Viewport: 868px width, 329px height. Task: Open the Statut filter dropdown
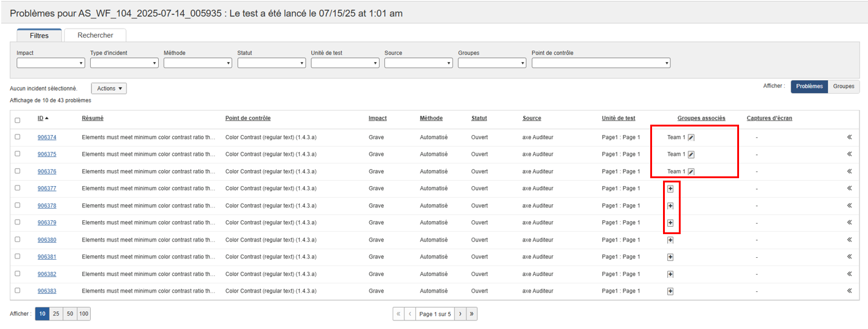click(271, 63)
